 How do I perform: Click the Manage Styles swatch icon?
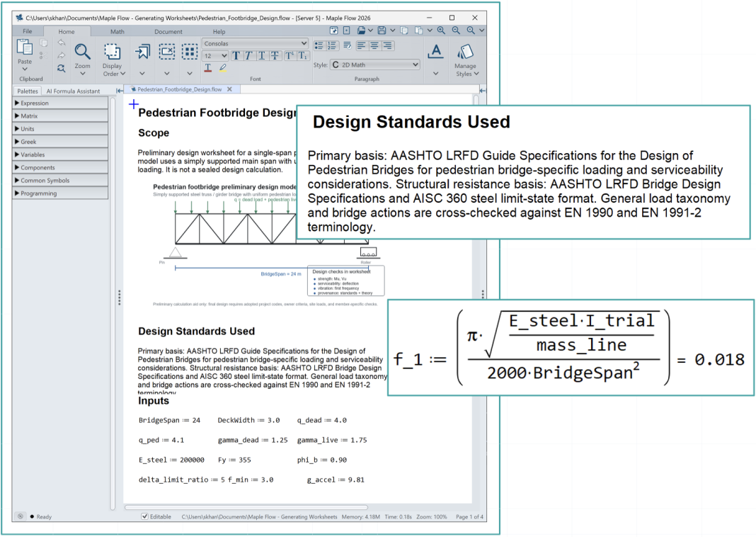(x=465, y=51)
